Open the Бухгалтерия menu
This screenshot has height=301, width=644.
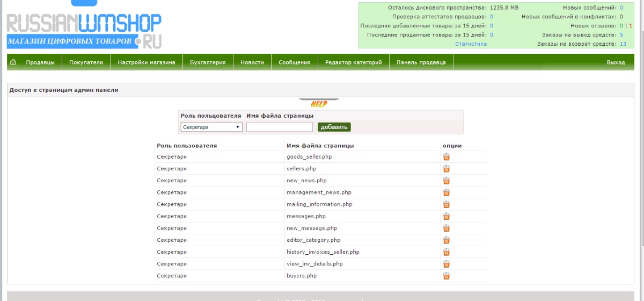208,62
